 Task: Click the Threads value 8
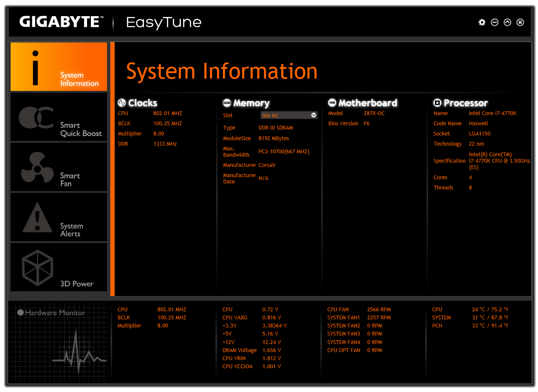[470, 188]
